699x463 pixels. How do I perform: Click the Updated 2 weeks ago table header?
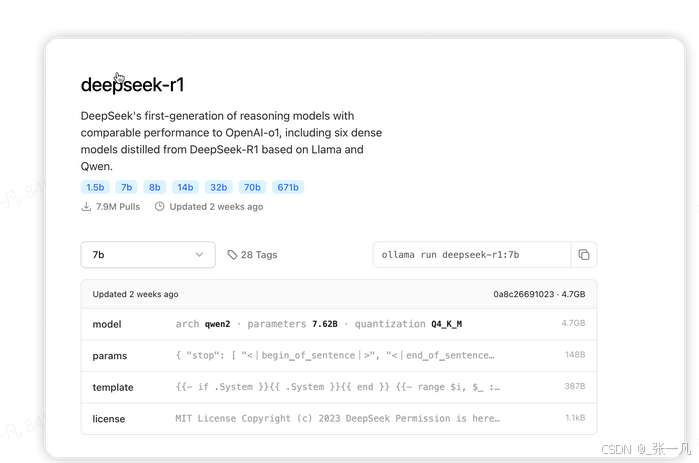point(136,294)
